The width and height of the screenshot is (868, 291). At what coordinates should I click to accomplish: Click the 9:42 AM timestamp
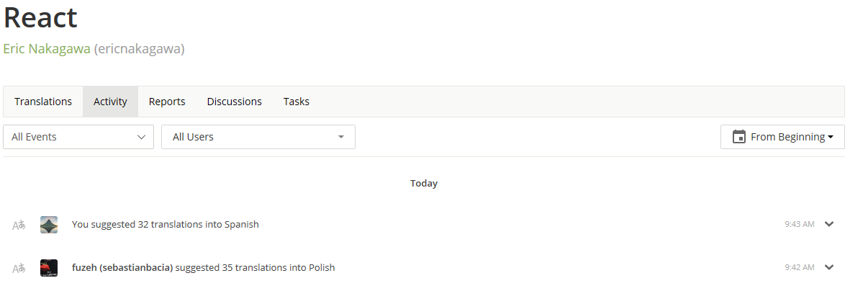point(800,268)
